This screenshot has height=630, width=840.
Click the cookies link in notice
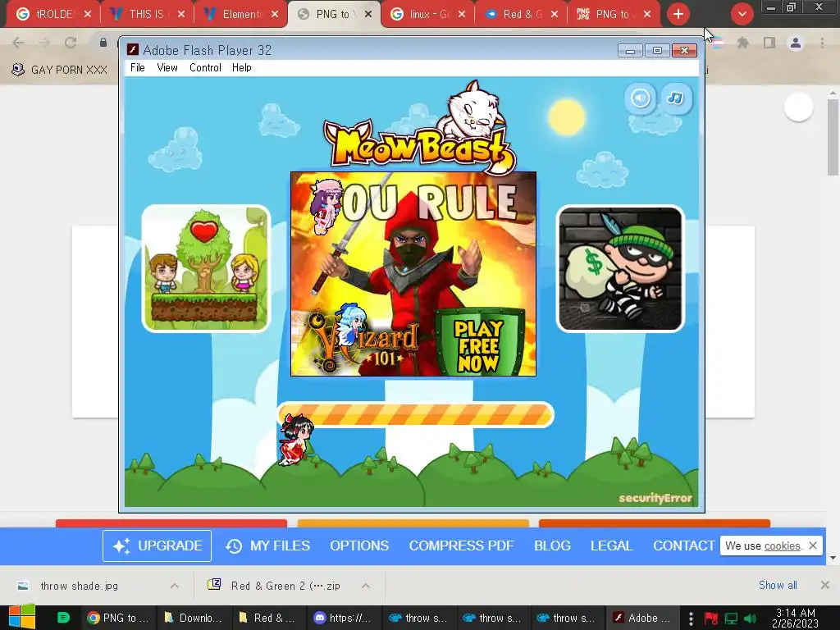[782, 546]
